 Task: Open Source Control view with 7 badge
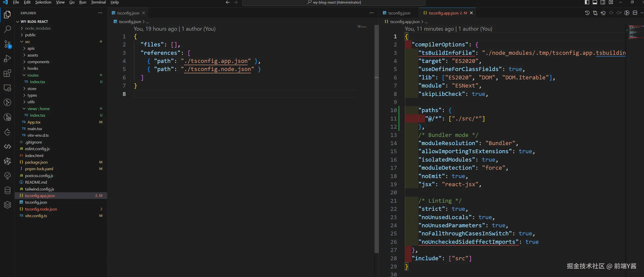pos(7,44)
